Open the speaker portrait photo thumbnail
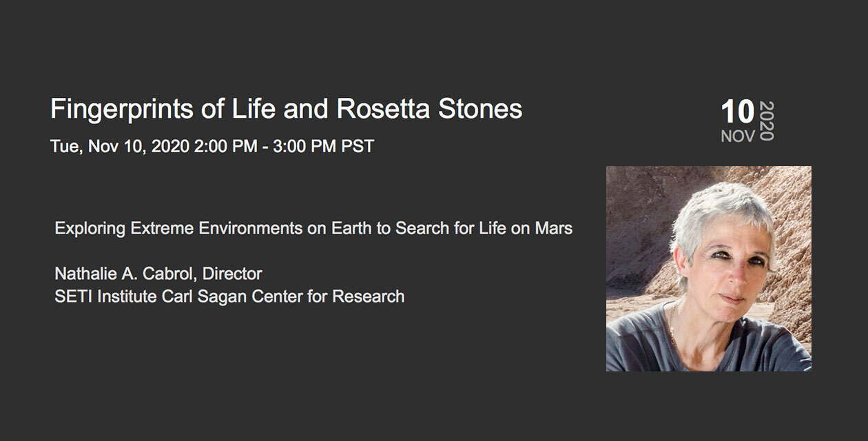Image resolution: width=868 pixels, height=441 pixels. click(x=709, y=269)
